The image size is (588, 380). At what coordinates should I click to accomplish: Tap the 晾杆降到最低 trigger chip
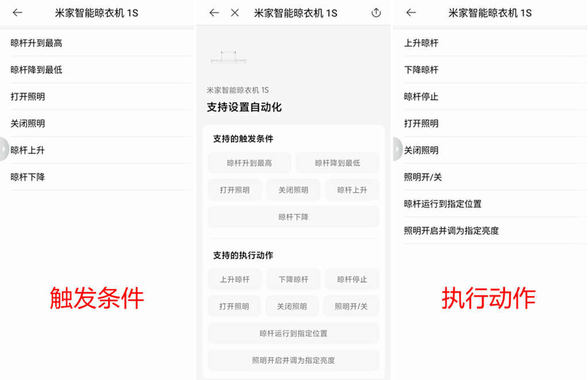tap(338, 163)
